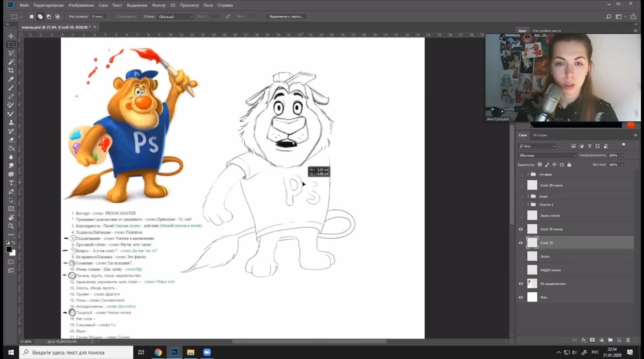644x359 pixels.
Task: Add a layer mask
Action: pos(592,340)
